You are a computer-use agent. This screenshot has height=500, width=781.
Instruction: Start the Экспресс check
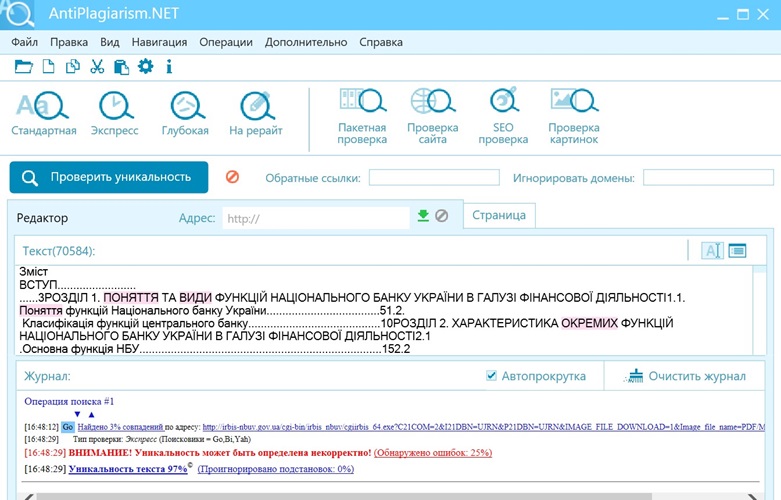(x=115, y=113)
